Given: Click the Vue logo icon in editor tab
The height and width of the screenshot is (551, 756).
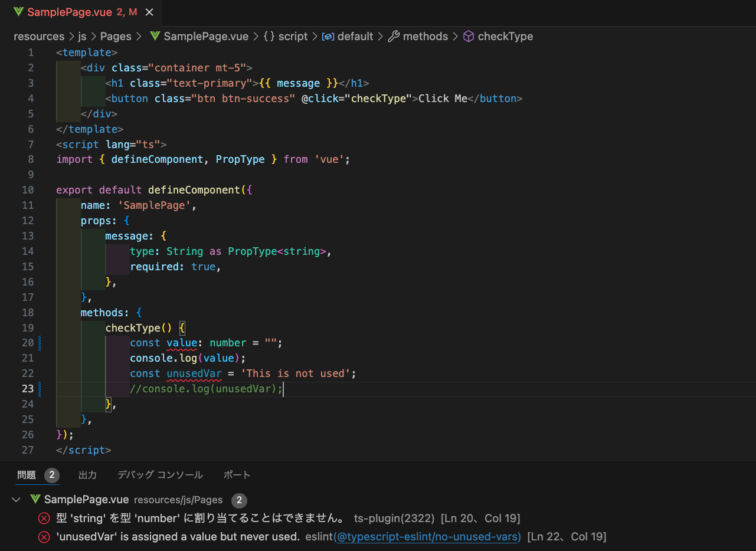Looking at the screenshot, I should (x=18, y=12).
